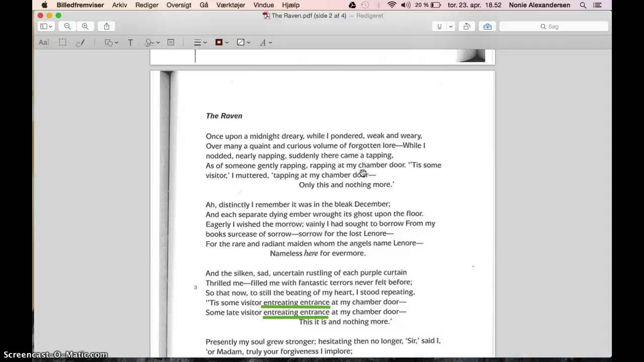Open the Gå menu
This screenshot has height=362, width=644.
coord(204,5)
